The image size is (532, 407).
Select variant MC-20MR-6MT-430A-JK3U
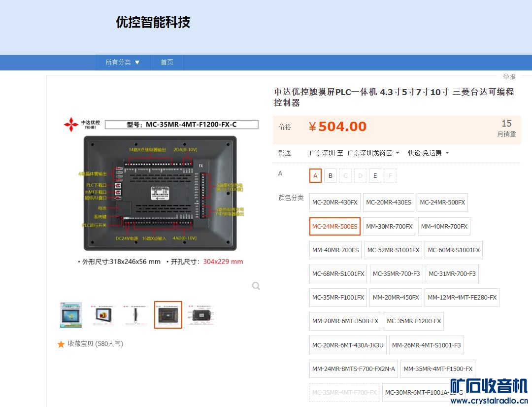click(348, 345)
